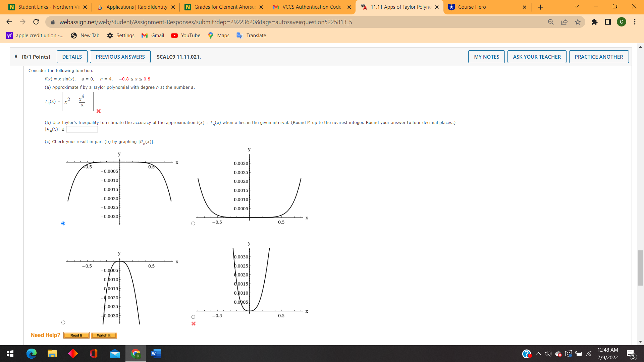Click the PRACTICE ANOTHER button
Screen dimensions: 644x362
[x=599, y=57]
